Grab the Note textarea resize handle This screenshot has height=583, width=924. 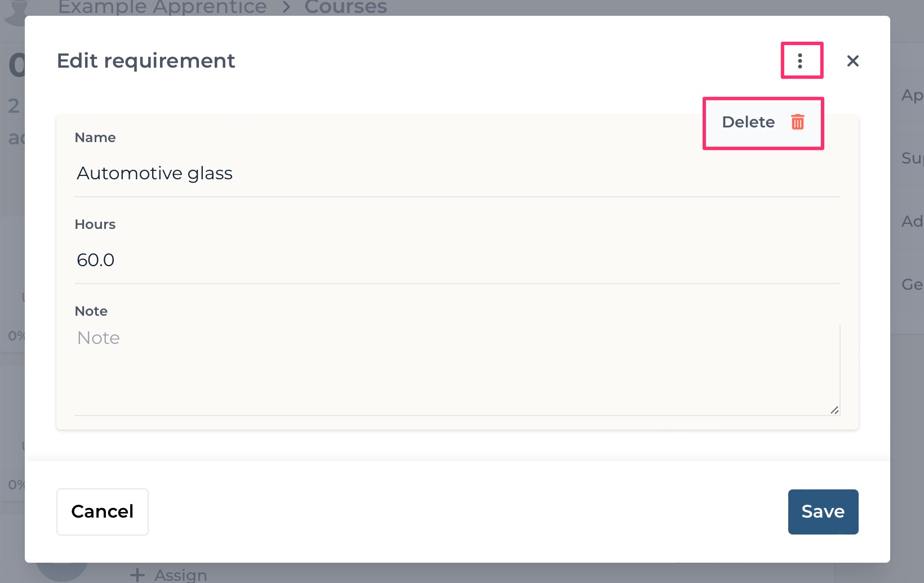coord(834,410)
